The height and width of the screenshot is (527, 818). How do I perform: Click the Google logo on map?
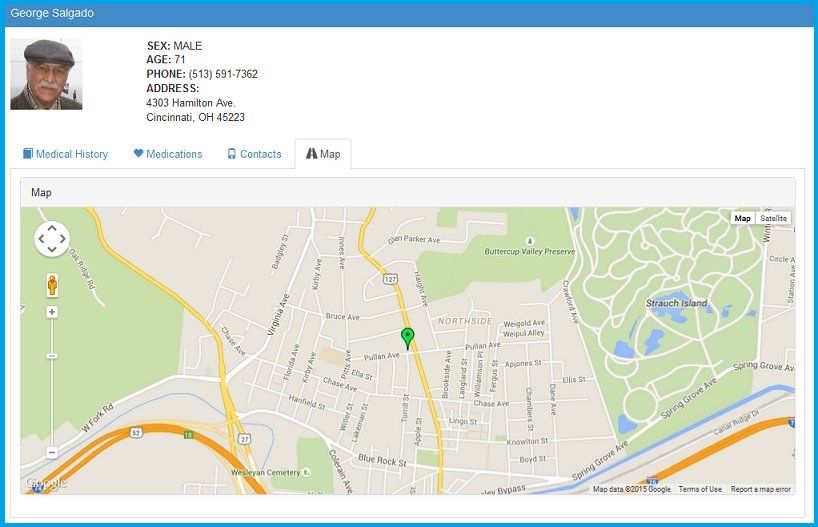[46, 482]
